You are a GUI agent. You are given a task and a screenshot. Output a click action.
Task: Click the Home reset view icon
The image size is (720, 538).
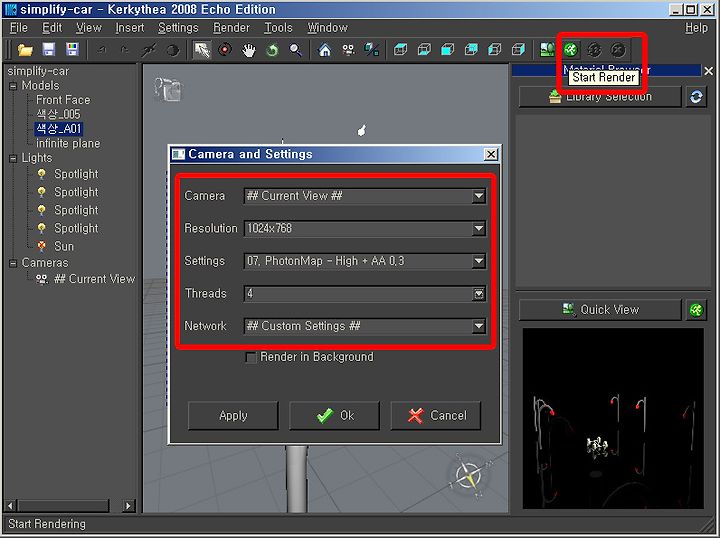coord(325,50)
